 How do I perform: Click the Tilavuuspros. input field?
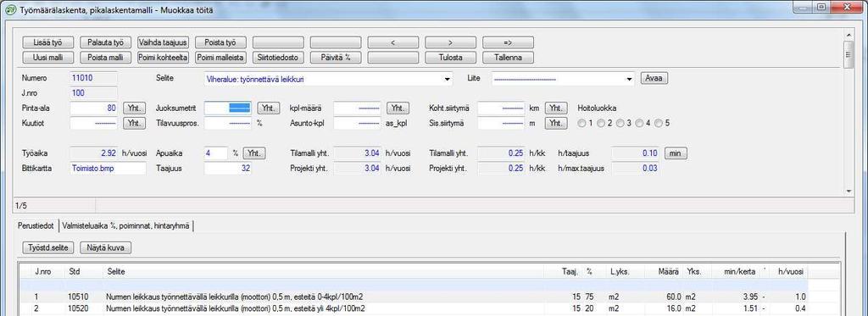[x=228, y=124]
